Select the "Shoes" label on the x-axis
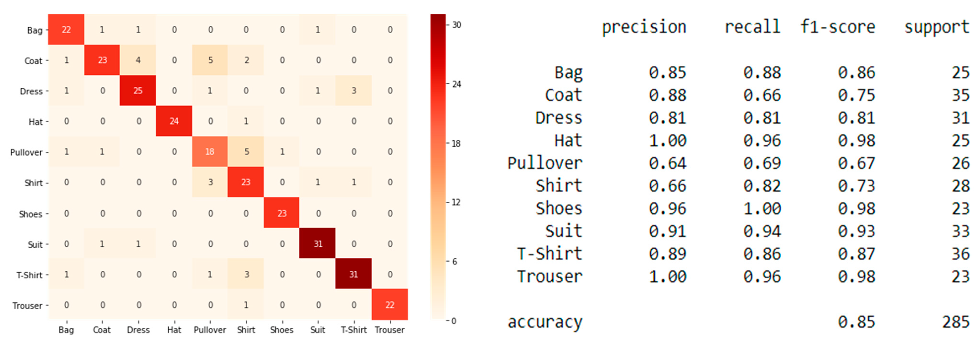 pyautogui.click(x=282, y=330)
